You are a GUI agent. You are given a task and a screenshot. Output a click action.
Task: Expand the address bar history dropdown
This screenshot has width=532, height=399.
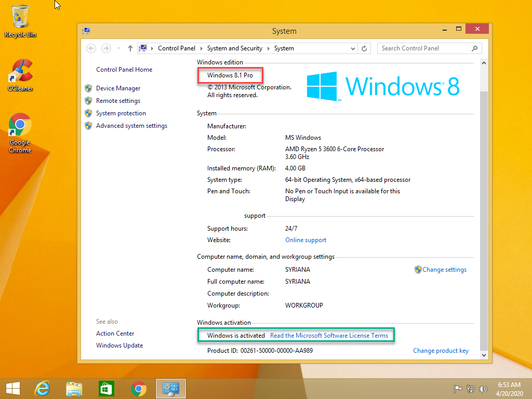[353, 48]
